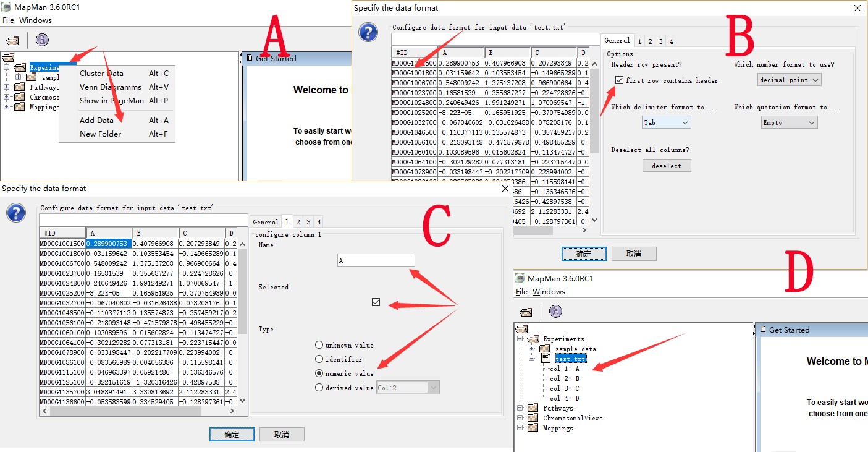Choose 'Venn Diagramms' from the context menu
This screenshot has height=452, width=868.
point(117,87)
